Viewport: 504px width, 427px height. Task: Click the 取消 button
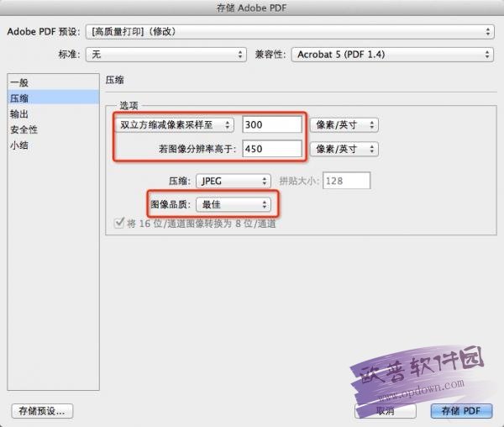click(386, 411)
